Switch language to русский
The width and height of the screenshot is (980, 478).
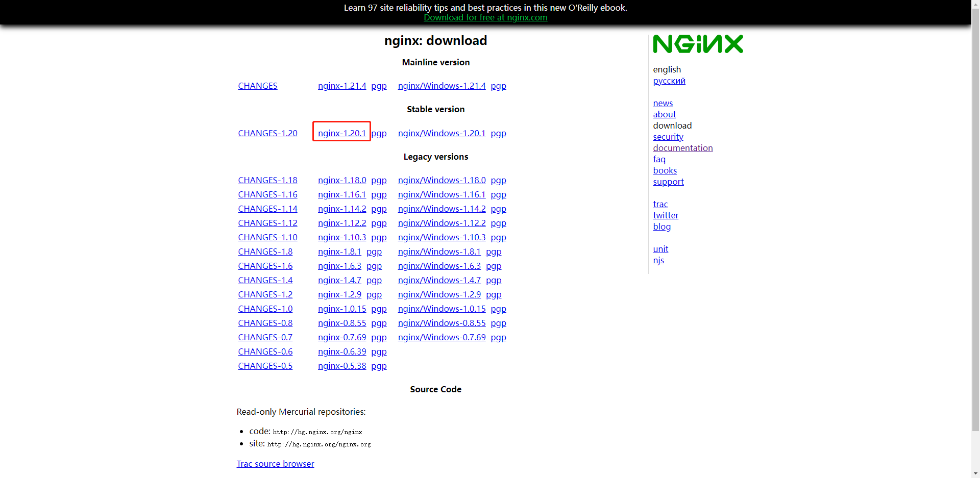point(669,81)
